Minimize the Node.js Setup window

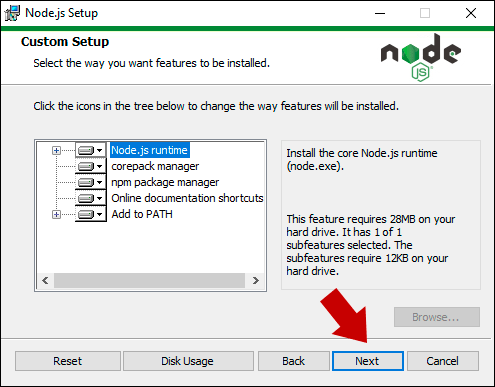tap(380, 13)
